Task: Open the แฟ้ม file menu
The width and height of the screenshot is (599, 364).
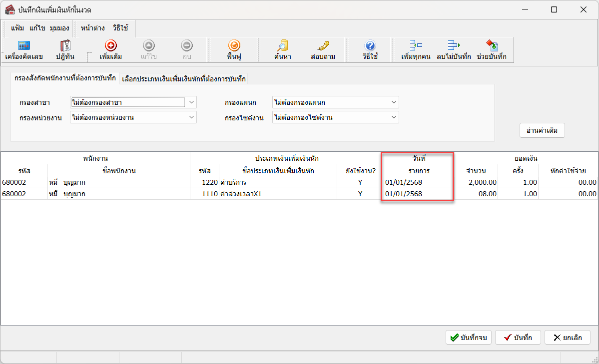Action: click(17, 28)
